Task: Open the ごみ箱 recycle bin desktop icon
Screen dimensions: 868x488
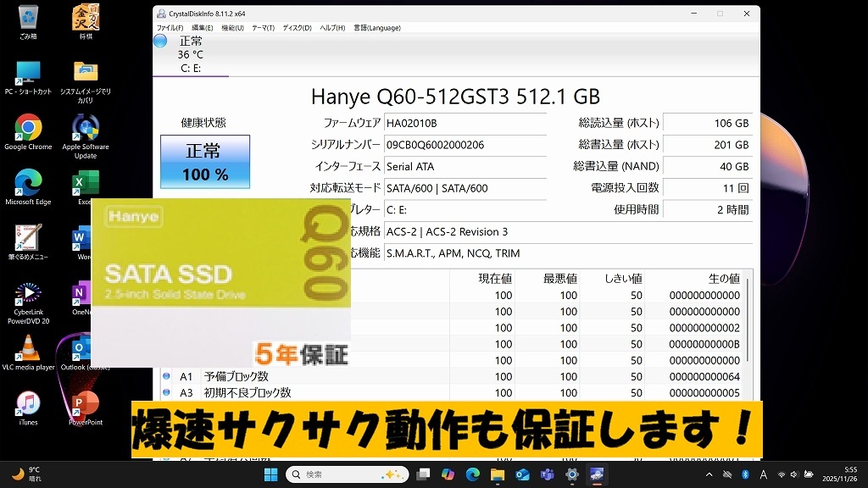Action: click(x=28, y=23)
